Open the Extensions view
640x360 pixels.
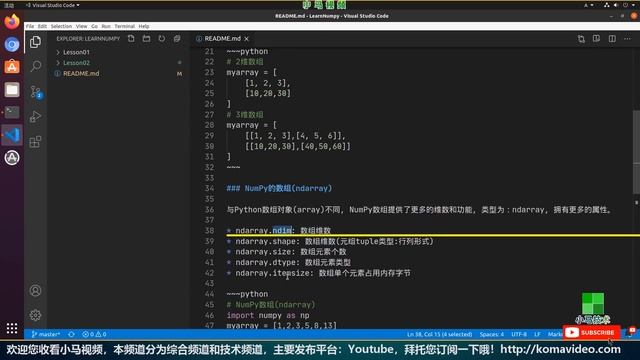pos(36,142)
